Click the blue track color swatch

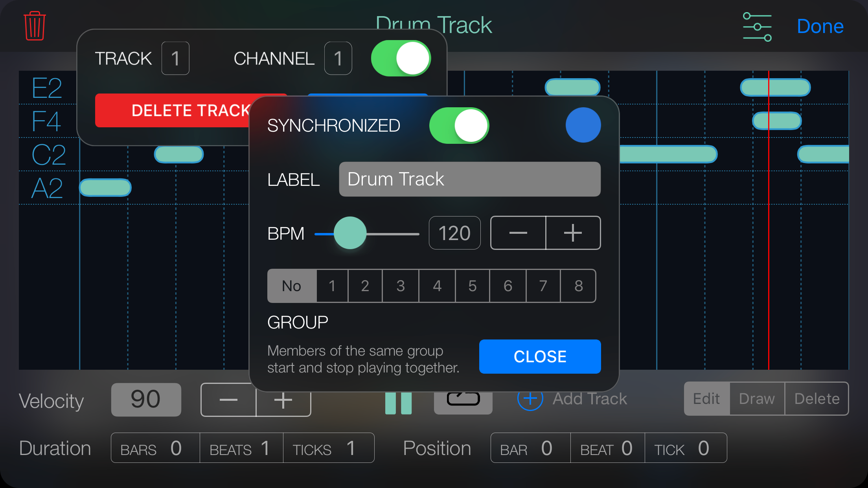(583, 125)
